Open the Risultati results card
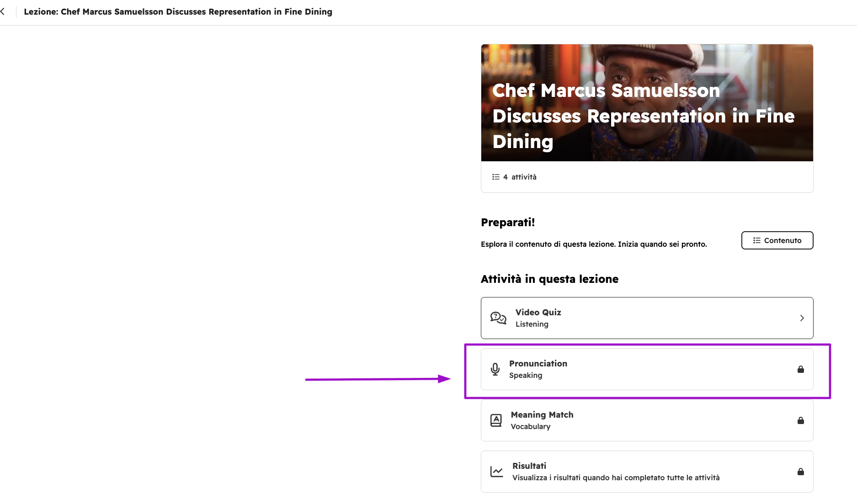Viewport: 857px width, 504px height. click(647, 472)
